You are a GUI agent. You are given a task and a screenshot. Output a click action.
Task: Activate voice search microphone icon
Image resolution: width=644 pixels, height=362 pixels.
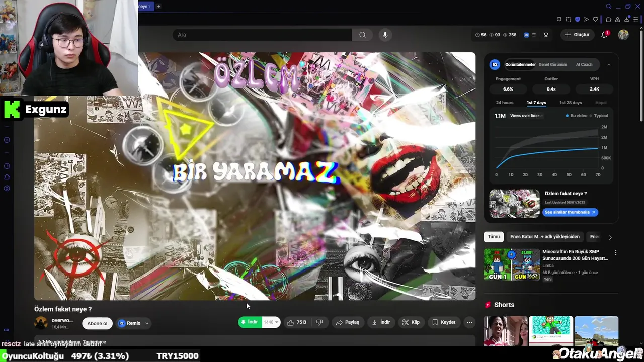tap(385, 35)
